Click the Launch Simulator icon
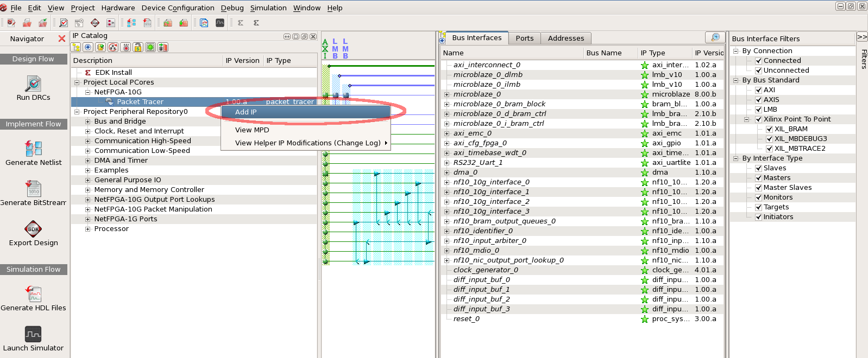The image size is (868, 358). click(x=33, y=334)
